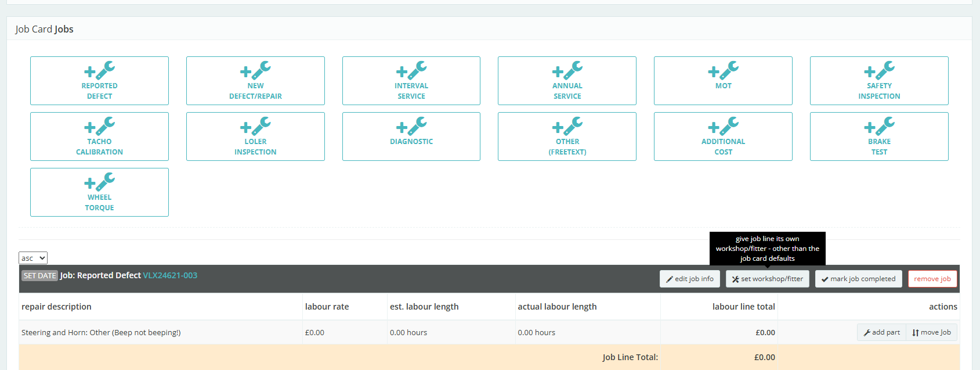Click move job button

(931, 332)
